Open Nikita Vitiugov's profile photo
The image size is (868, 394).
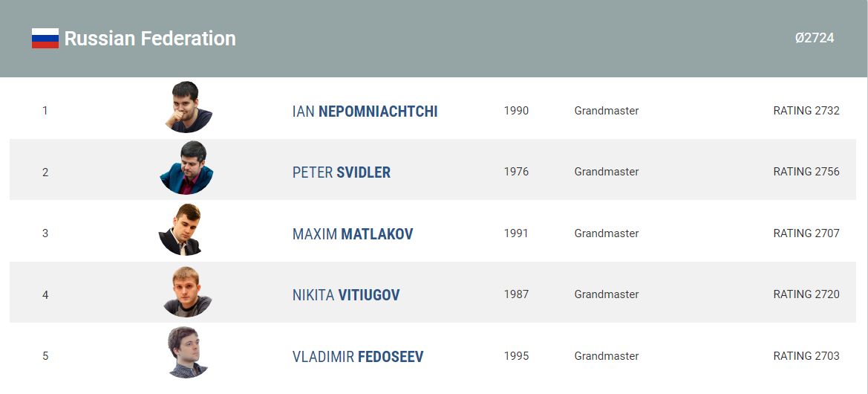(x=187, y=291)
